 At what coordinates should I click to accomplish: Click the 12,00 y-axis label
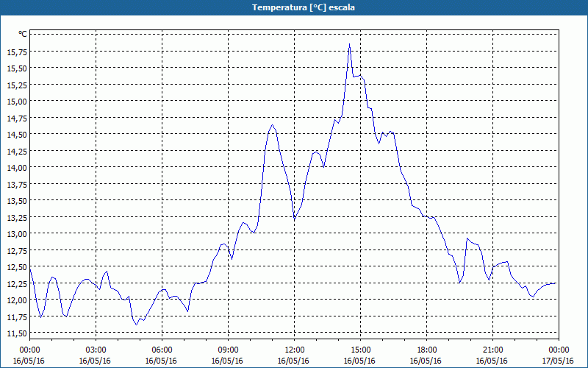click(17, 300)
